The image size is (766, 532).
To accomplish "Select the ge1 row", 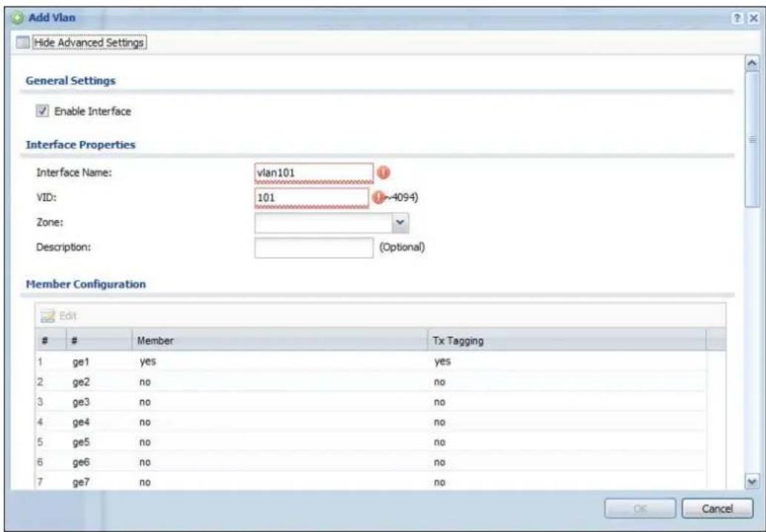I will [370, 362].
